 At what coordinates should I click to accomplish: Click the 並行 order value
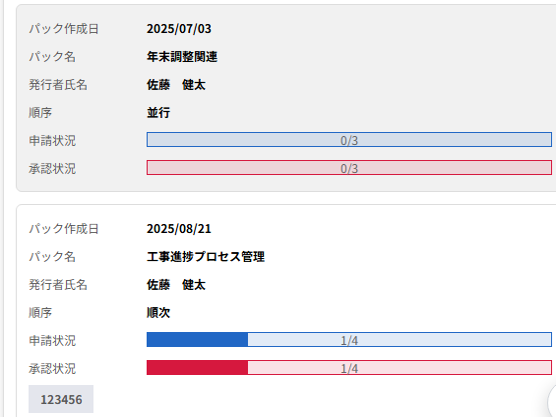[159, 113]
